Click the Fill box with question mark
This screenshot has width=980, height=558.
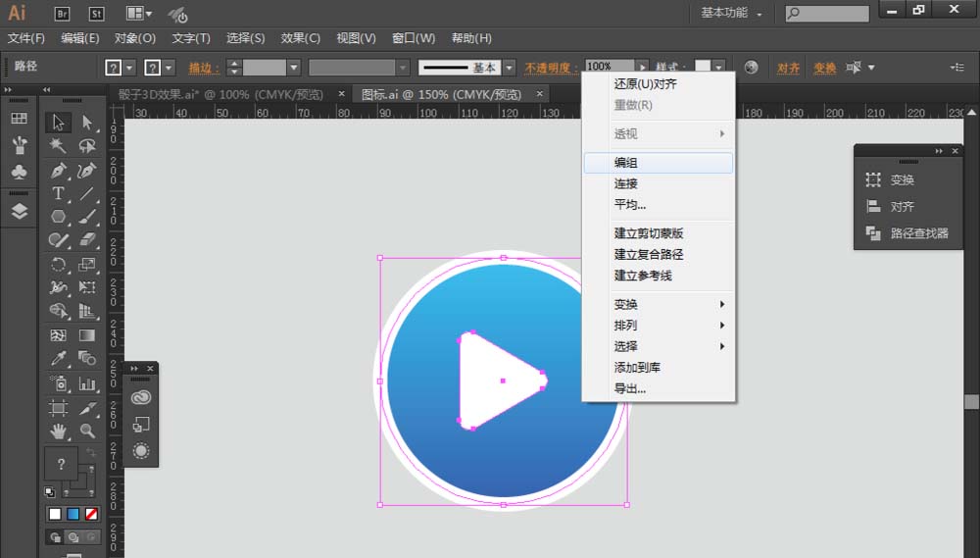[x=61, y=464]
